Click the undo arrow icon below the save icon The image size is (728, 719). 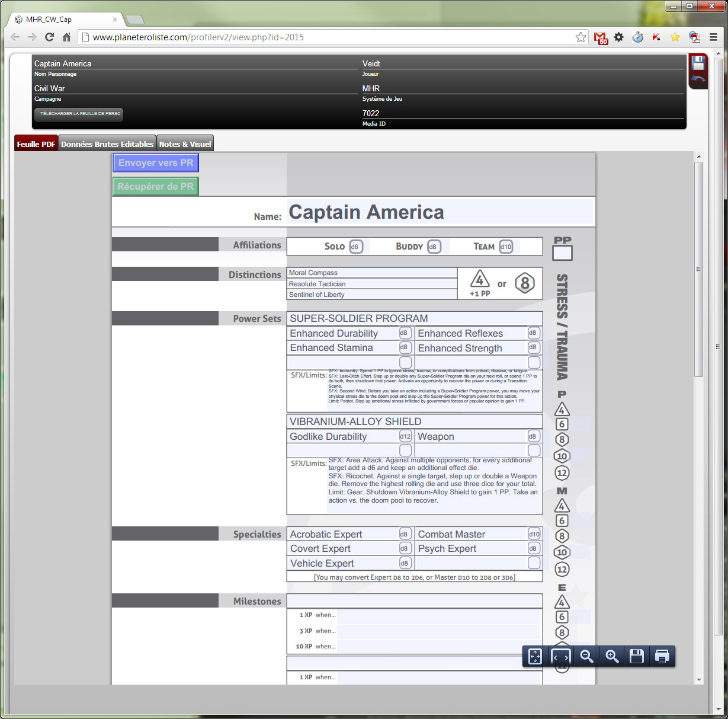click(x=698, y=79)
